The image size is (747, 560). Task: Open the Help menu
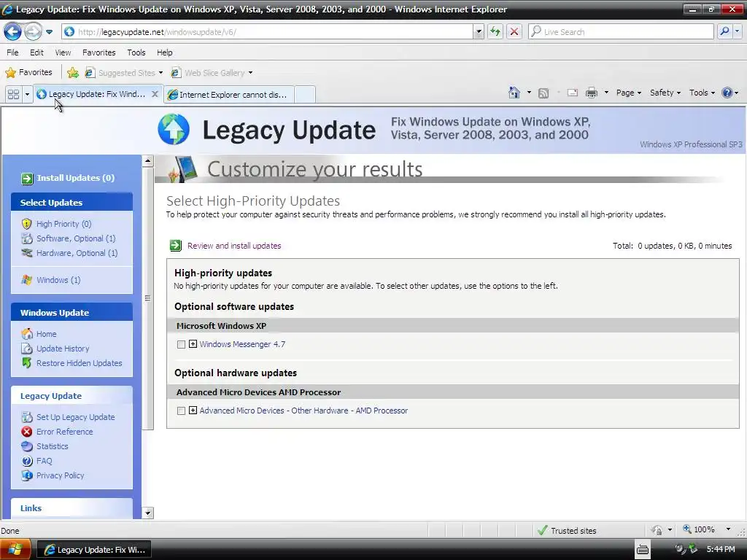coord(165,52)
